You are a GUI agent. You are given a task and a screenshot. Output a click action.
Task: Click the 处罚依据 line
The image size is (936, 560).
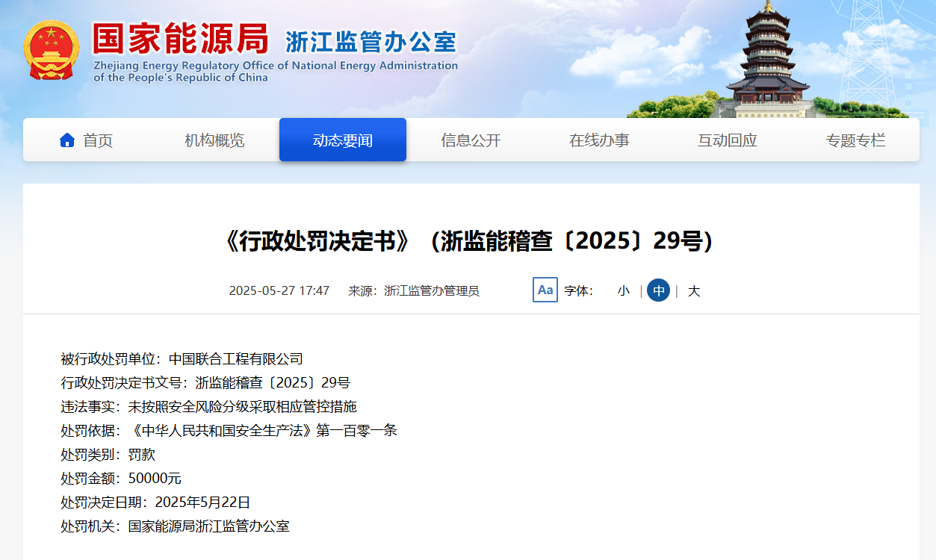tap(229, 431)
